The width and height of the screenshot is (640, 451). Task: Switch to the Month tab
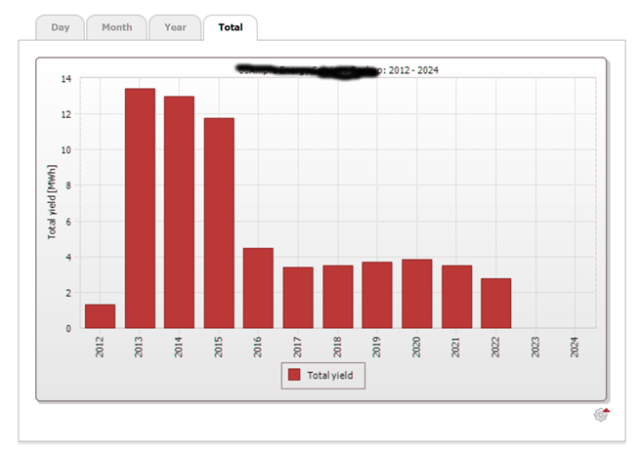click(x=116, y=27)
